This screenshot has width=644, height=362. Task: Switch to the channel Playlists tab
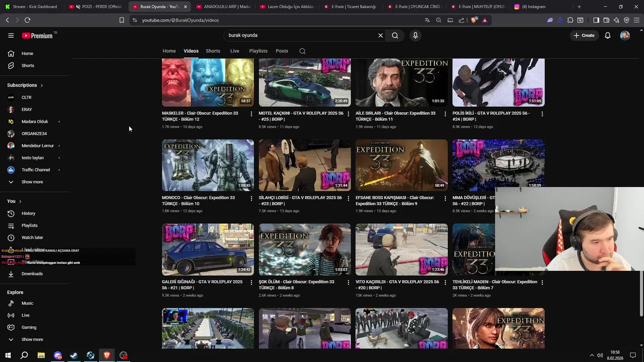(258, 51)
